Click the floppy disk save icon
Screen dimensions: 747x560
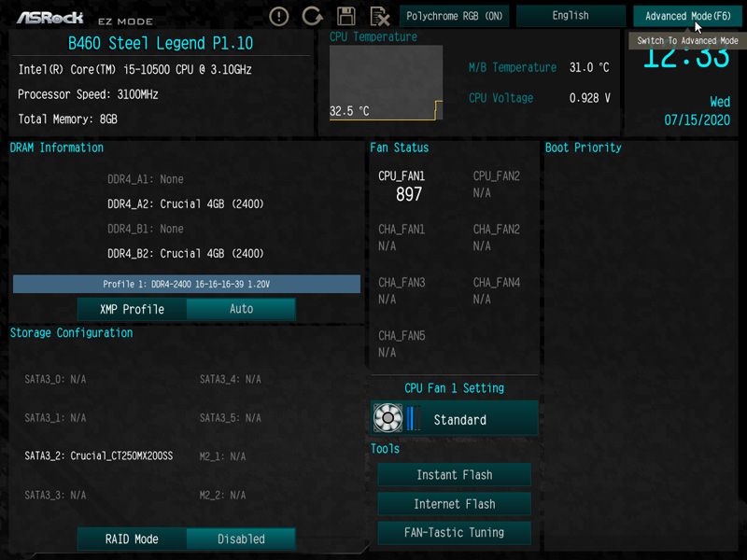pos(345,16)
